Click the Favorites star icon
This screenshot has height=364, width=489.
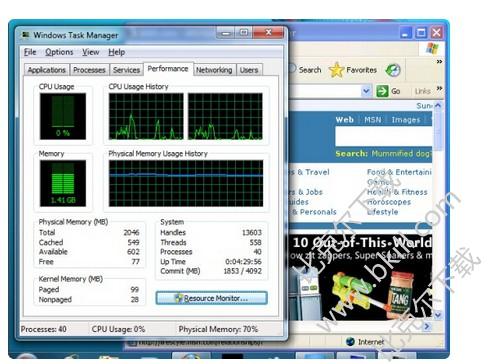(x=336, y=70)
